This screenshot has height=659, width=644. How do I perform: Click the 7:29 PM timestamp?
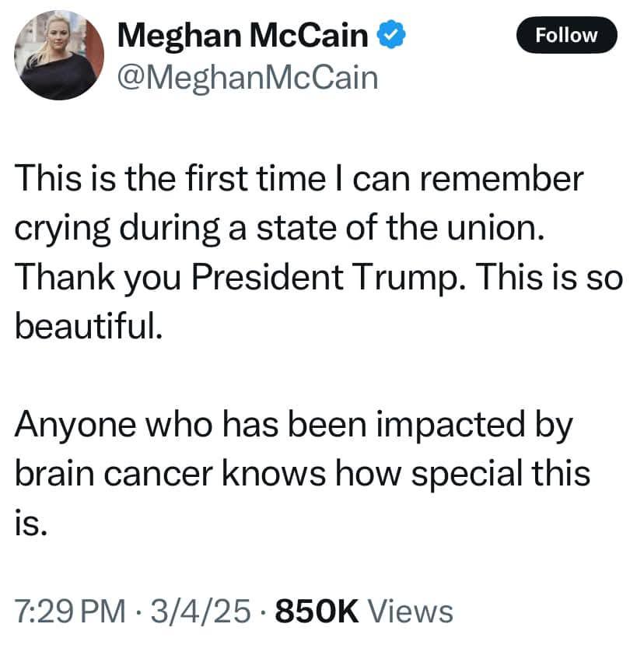[71, 611]
